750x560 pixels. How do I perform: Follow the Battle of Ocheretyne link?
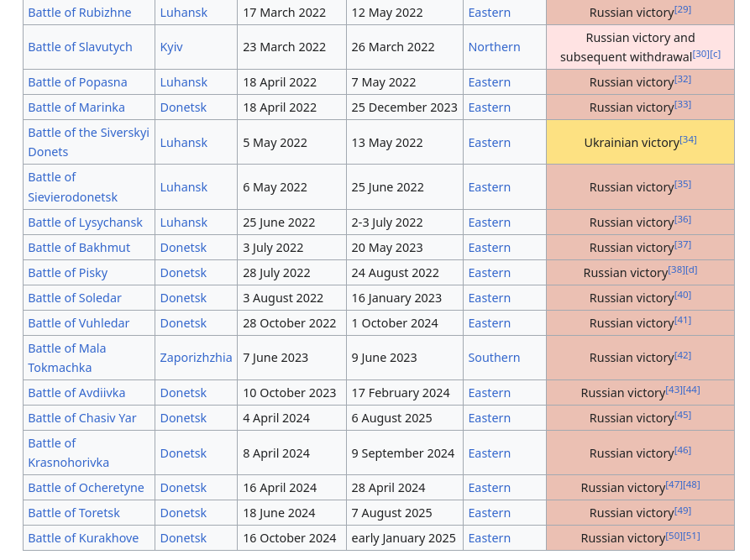click(87, 488)
